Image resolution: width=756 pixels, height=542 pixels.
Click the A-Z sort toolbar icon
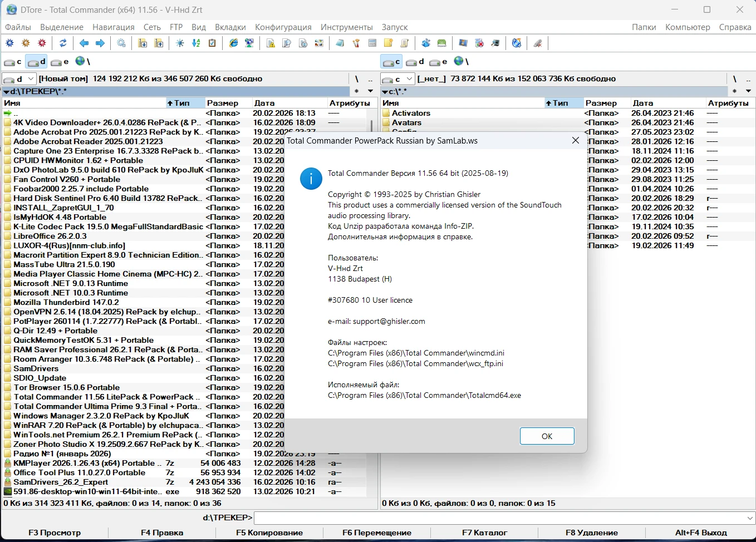point(196,43)
